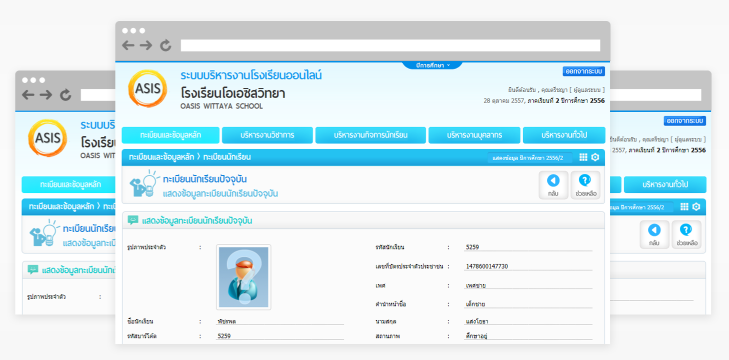Open the settings gear in the front window header
The height and width of the screenshot is (360, 729).
(595, 157)
